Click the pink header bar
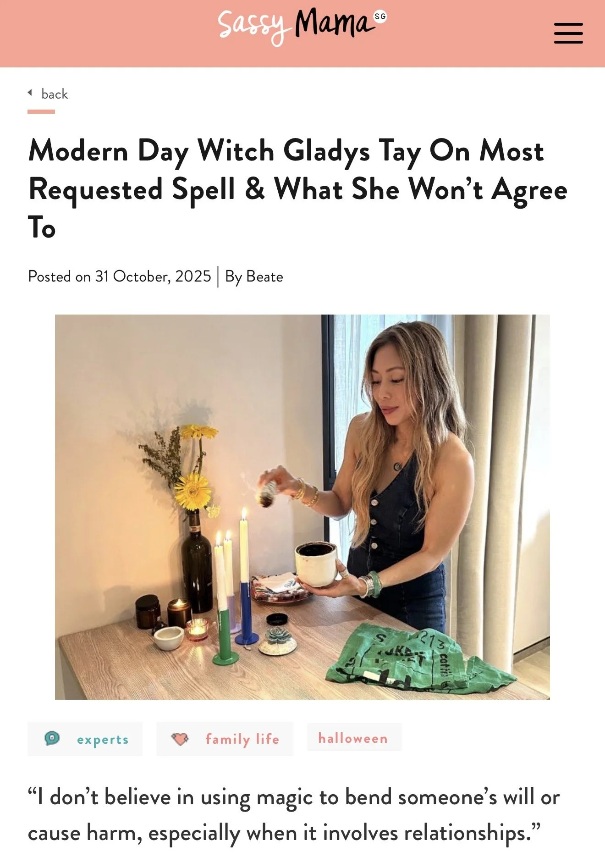This screenshot has width=605, height=868. tap(302, 33)
